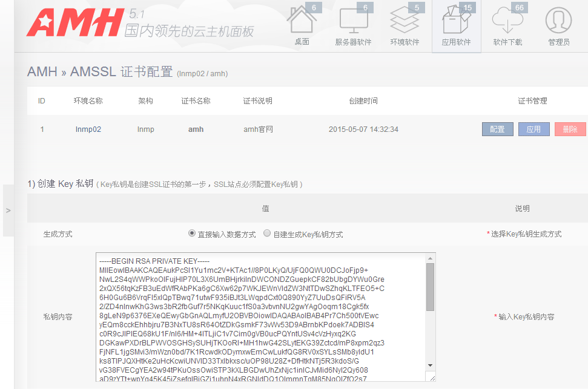Viewport: 588px width, 389px height.
Task: Click the amh certificate name
Action: (196, 129)
